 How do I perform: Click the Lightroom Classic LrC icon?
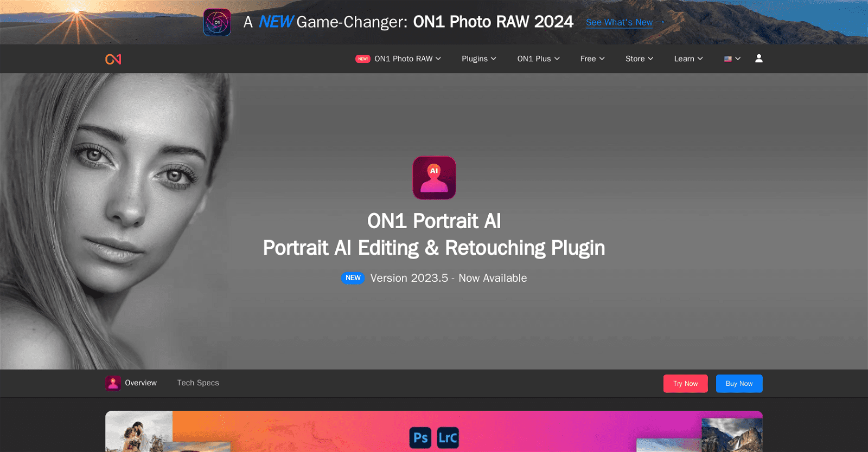448,437
